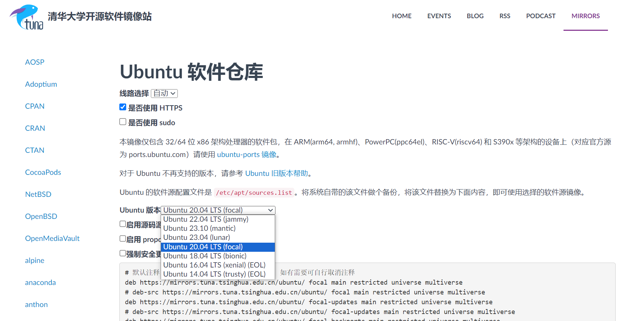The image size is (644, 321).
Task: Uncheck the 是否使用 HTTPS checkbox
Action: [123, 107]
